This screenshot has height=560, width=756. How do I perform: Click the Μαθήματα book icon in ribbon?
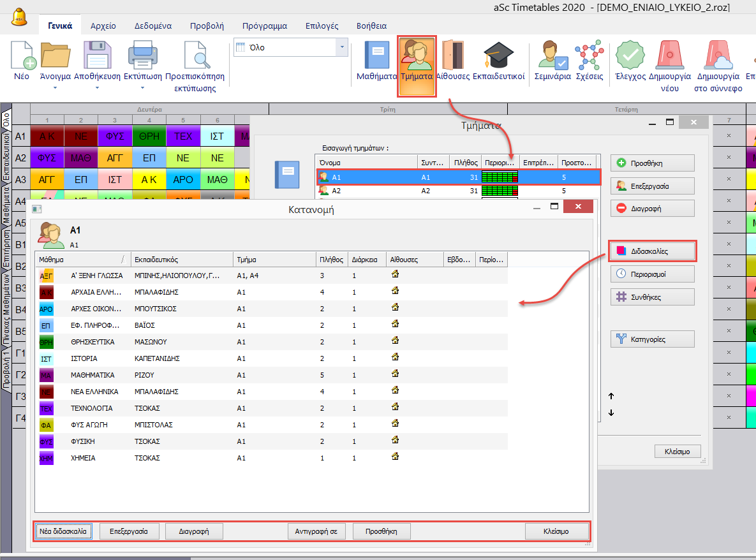point(377,56)
